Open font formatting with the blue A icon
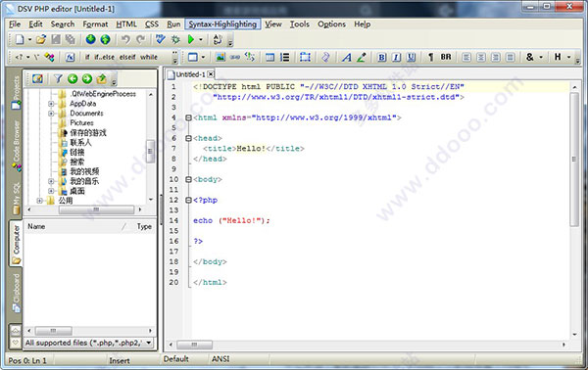588x370 pixels. pos(347,57)
